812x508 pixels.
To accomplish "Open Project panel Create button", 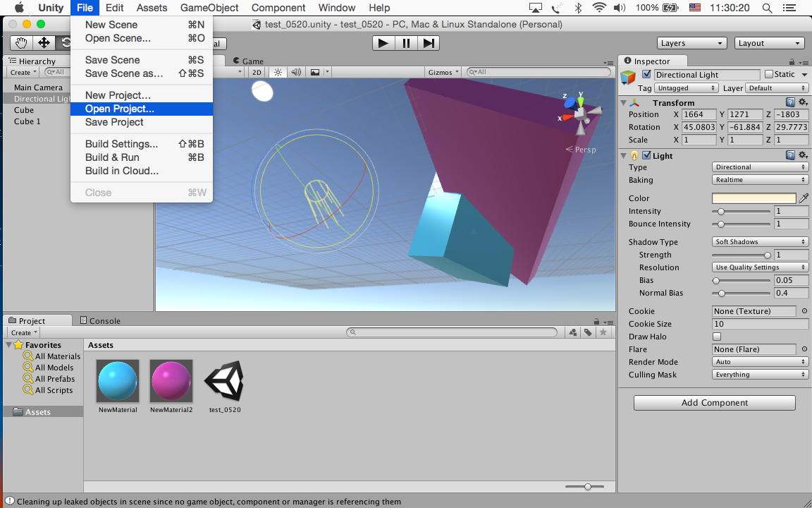I will point(24,333).
